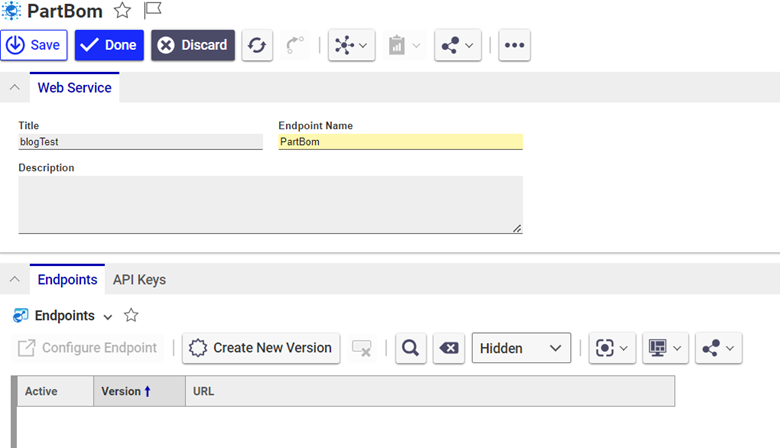Click the PartBom item type icon

pyautogui.click(x=12, y=11)
